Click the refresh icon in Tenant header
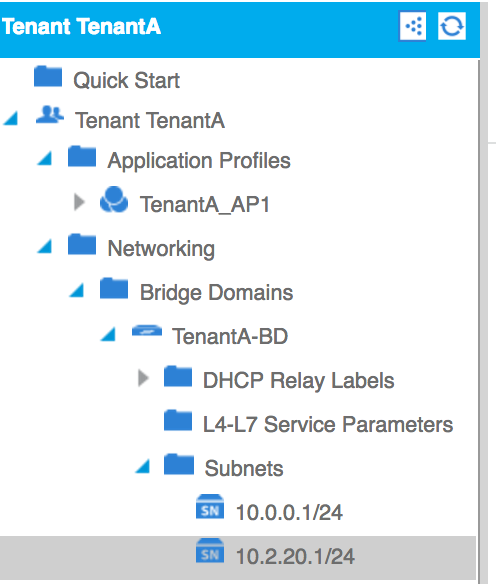The width and height of the screenshot is (496, 584). (452, 26)
